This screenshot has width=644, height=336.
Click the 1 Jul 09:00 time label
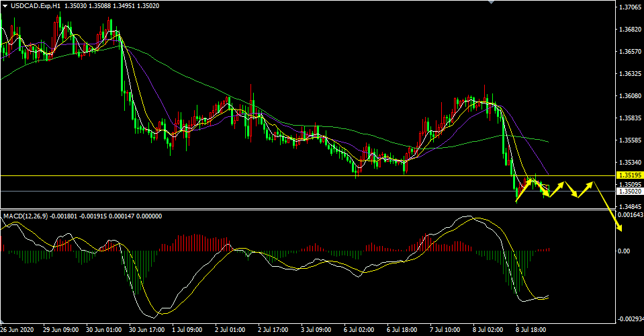[187, 330]
